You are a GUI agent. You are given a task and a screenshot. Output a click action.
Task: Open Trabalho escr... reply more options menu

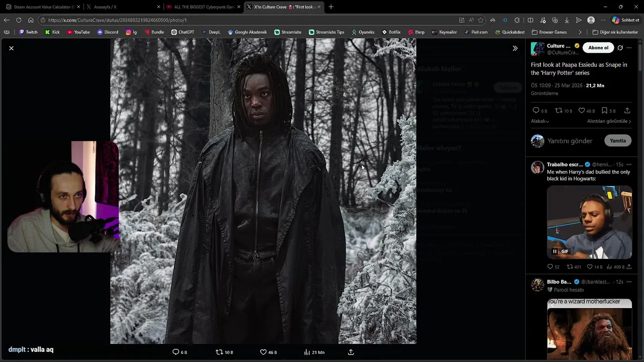coord(629,164)
